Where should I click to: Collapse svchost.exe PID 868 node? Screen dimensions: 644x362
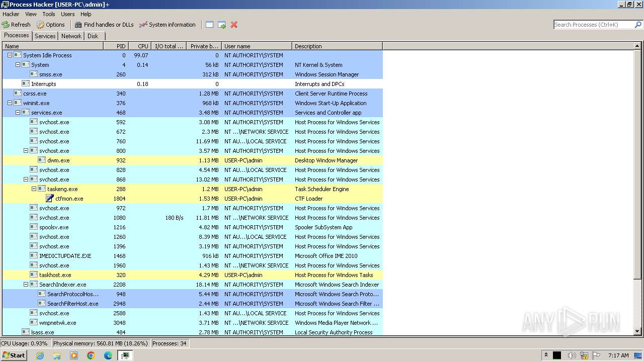pyautogui.click(x=26, y=179)
